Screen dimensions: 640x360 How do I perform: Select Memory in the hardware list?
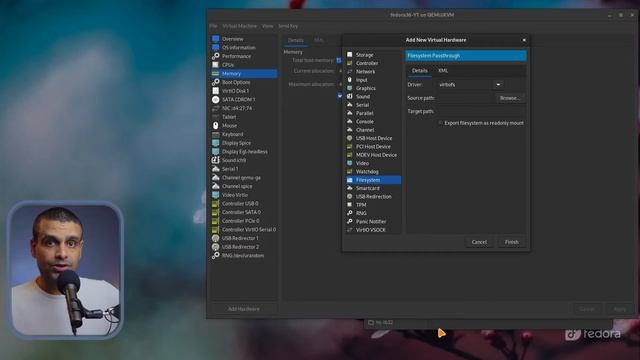point(244,73)
